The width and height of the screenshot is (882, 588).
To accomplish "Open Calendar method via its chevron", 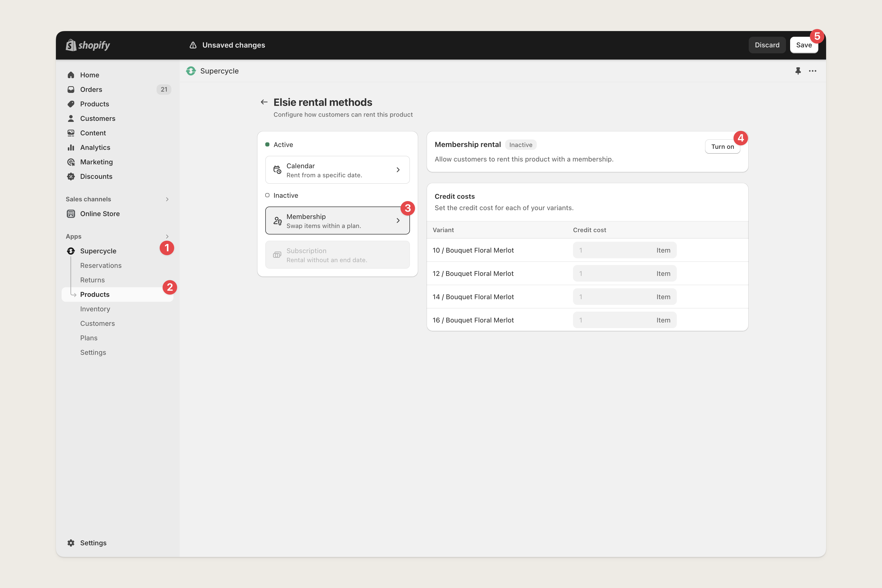I will (x=398, y=170).
